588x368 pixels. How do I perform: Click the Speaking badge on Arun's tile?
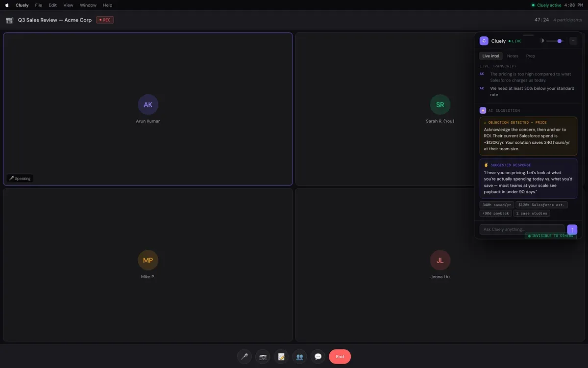[20, 179]
